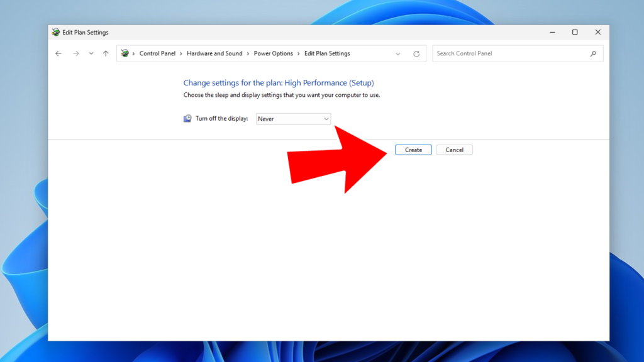Screen dimensions: 644x362
Task: Maximize the Edit Plan Settings window
Action: (x=575, y=32)
